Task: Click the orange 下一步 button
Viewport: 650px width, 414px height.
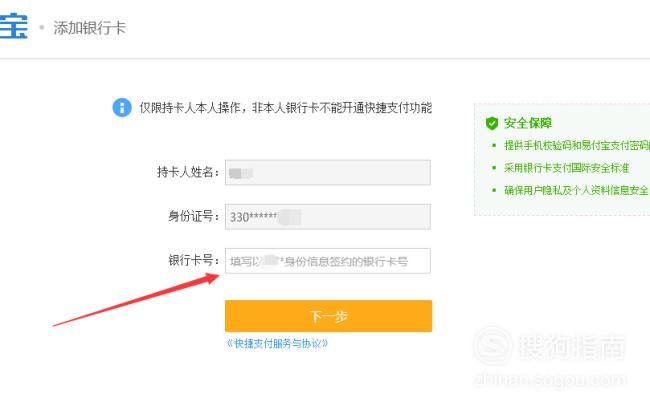Action: pos(328,316)
